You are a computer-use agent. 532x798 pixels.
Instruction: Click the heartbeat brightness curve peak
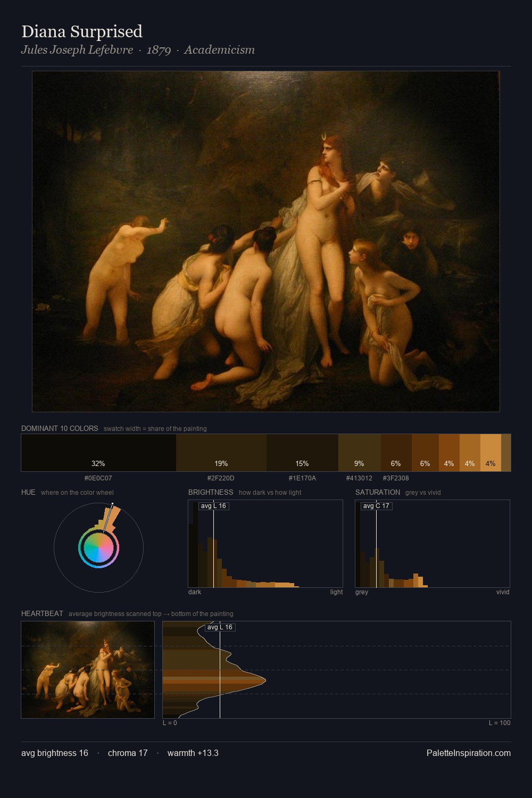point(264,680)
